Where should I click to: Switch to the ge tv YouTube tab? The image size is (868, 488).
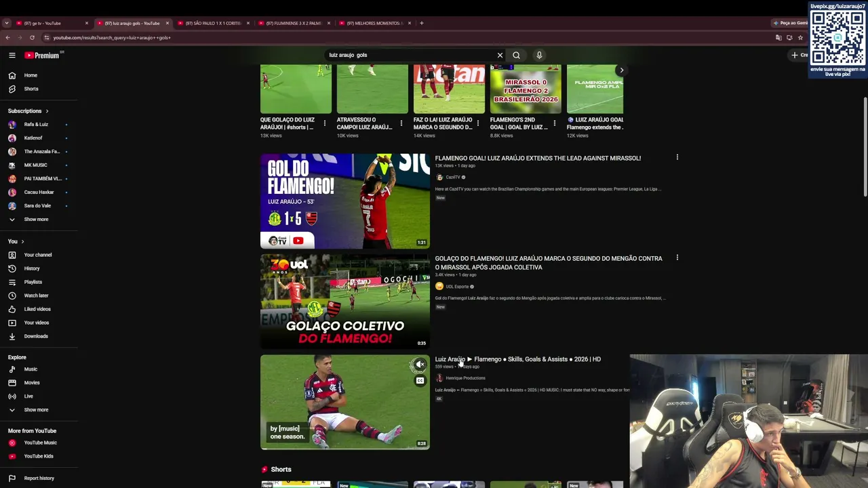tap(51, 23)
